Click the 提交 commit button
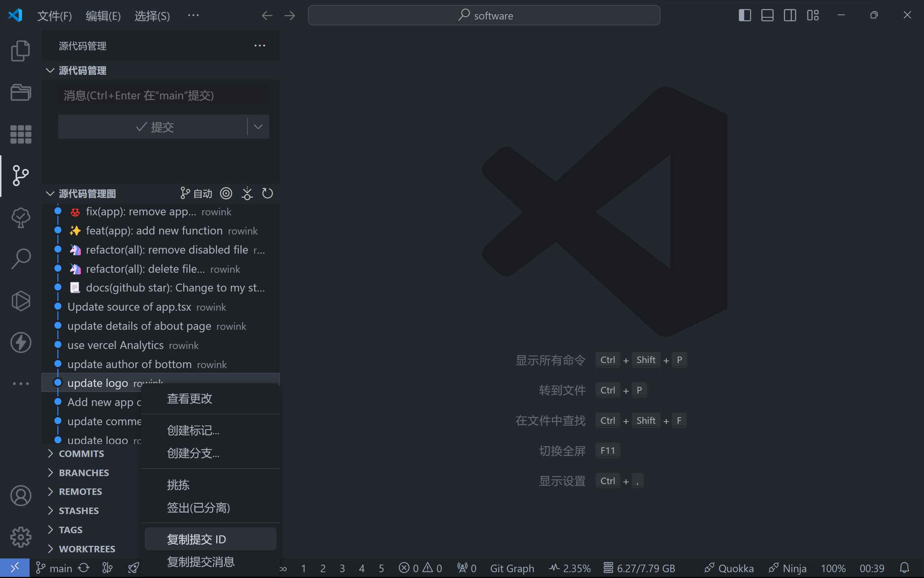The image size is (924, 578). [153, 126]
